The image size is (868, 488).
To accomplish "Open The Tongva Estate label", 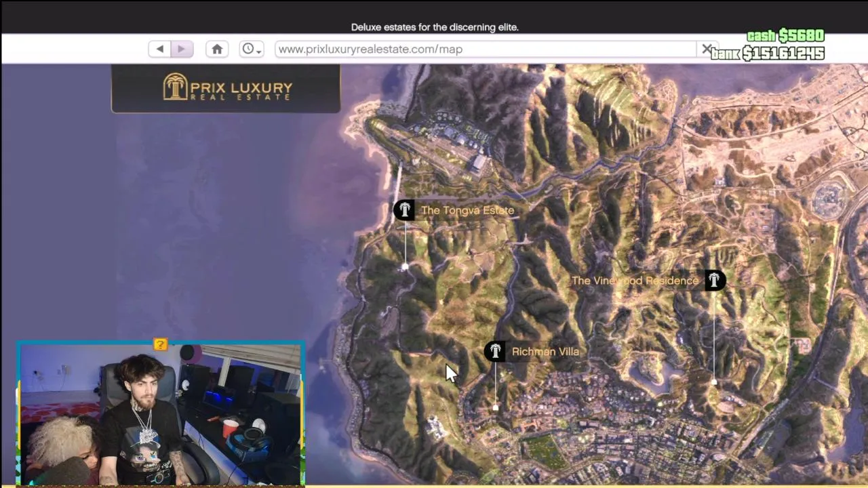I will 467,210.
